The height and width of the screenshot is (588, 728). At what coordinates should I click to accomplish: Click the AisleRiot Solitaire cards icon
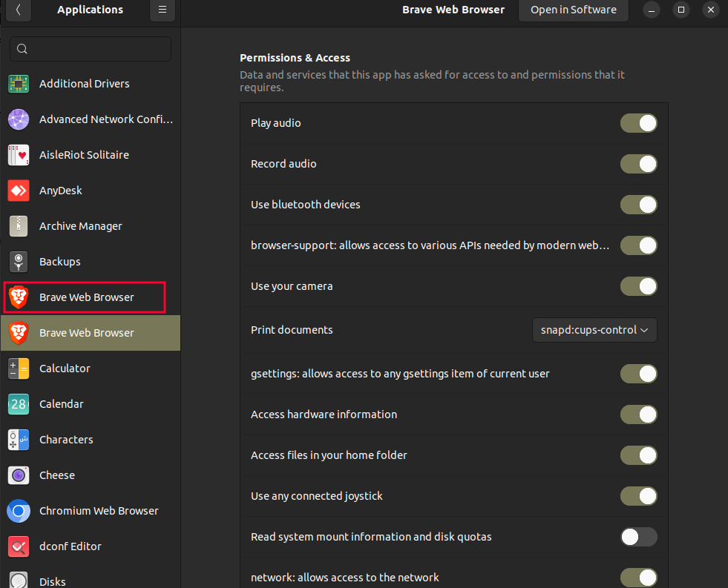coord(19,156)
